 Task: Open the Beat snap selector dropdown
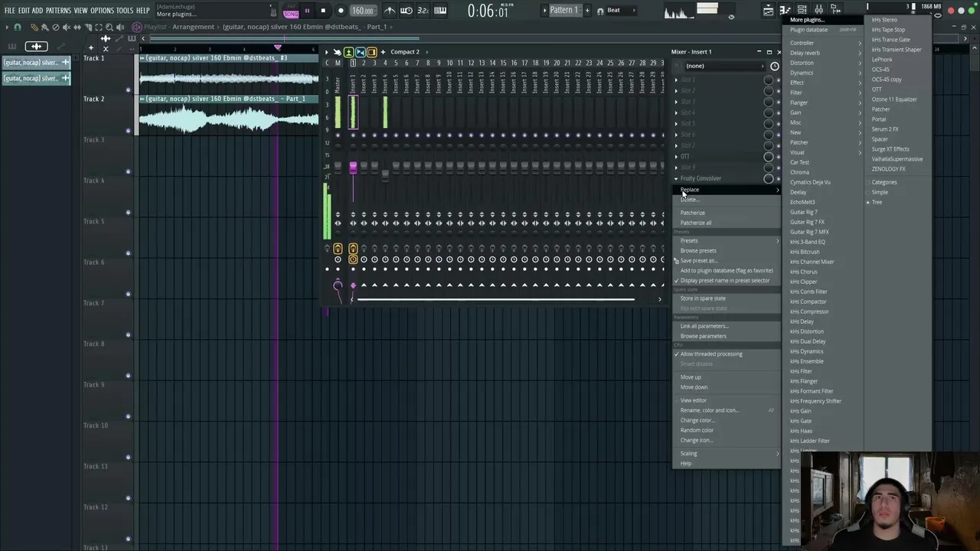click(619, 10)
